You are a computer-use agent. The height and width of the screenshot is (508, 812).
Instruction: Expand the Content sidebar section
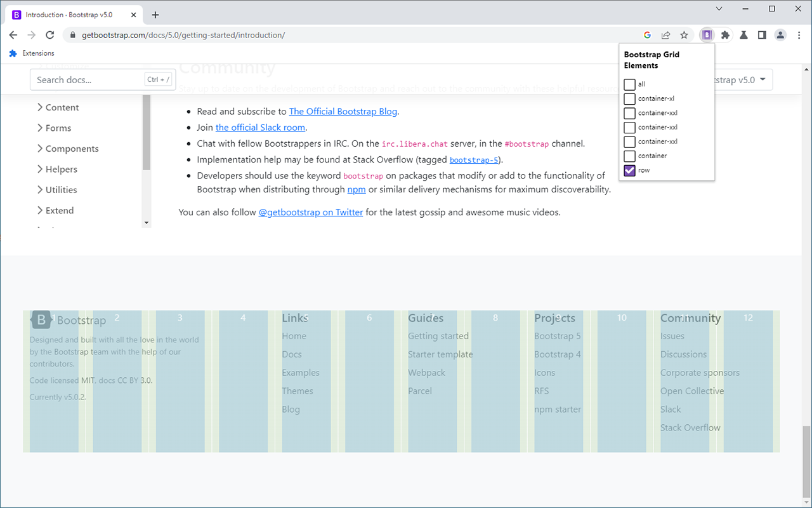click(58, 107)
